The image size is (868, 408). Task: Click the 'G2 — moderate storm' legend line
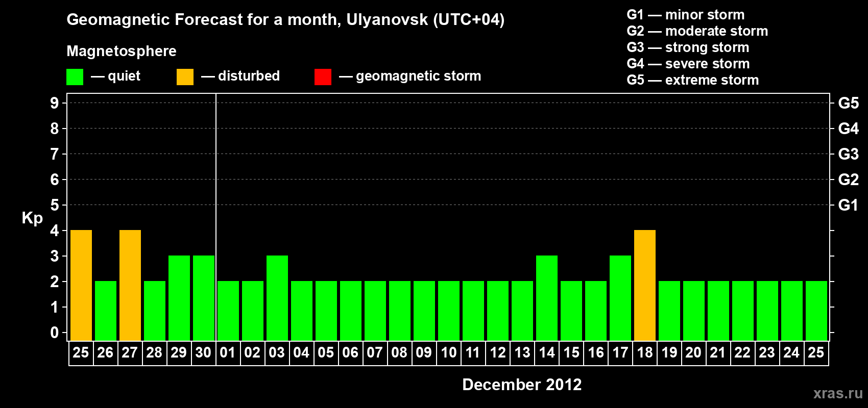tap(697, 31)
